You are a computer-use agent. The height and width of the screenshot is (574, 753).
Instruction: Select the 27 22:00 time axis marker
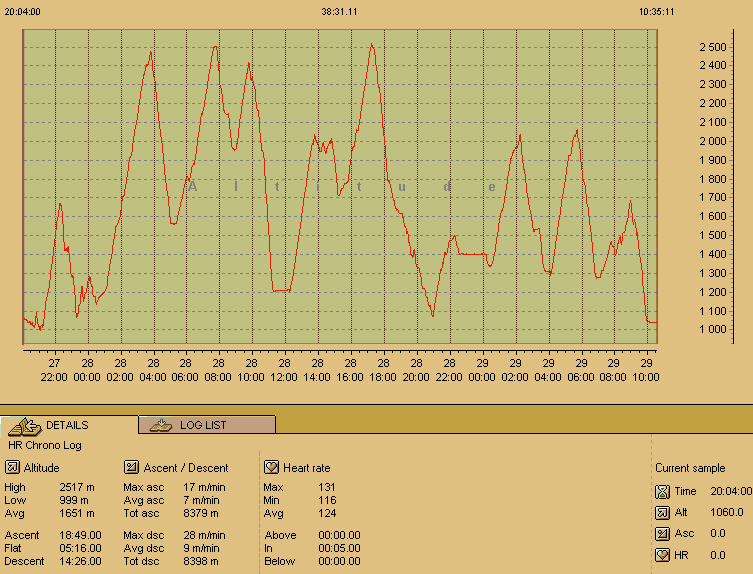(x=54, y=370)
